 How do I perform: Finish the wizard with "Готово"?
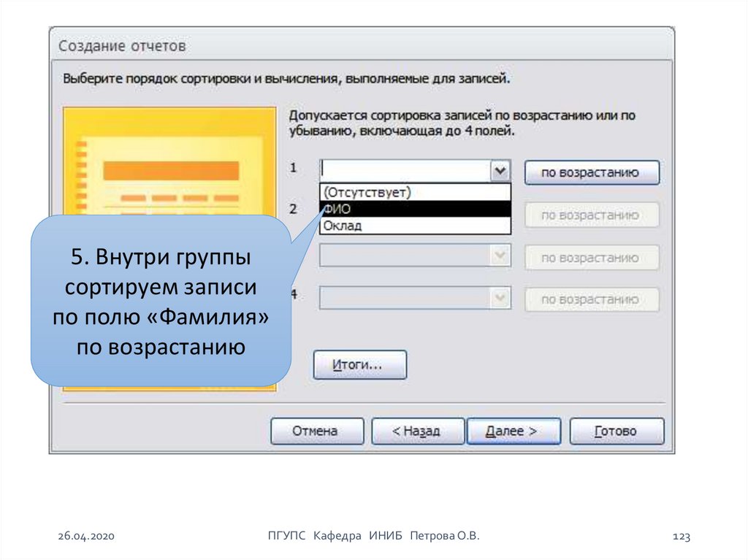tap(617, 431)
